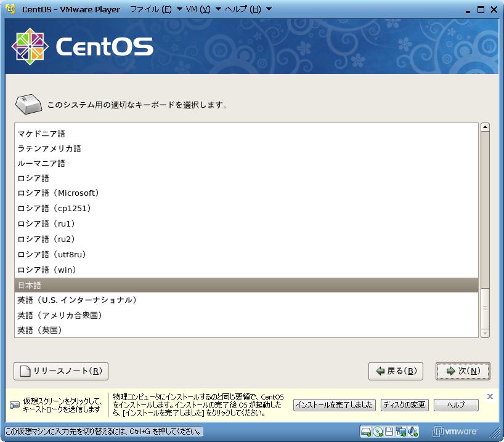This screenshot has width=504, height=442.
Task: Click the ディスクの変更 button
Action: tap(404, 405)
